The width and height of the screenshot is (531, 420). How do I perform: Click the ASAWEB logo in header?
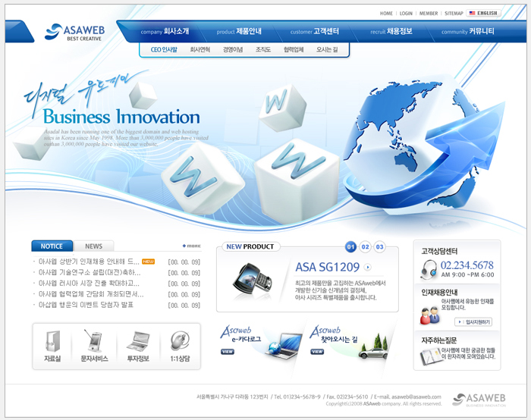[x=75, y=31]
